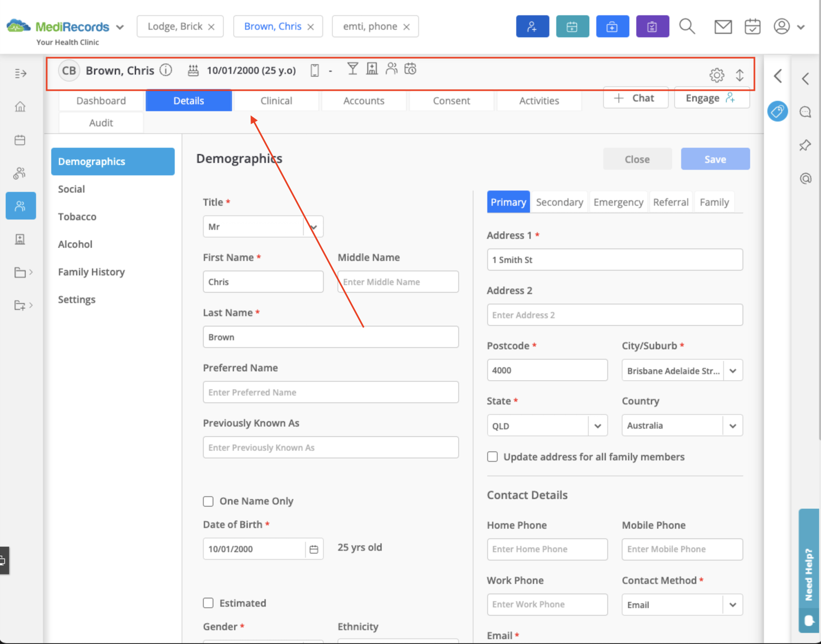Expand the folder item in left sidebar
Viewport: 821px width, 644px height.
23,272
